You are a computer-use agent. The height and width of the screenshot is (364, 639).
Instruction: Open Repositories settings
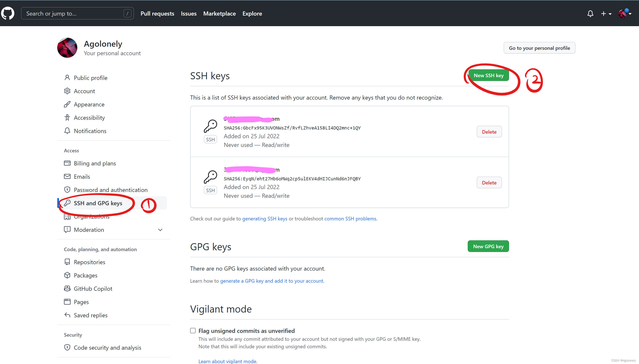[x=89, y=262]
